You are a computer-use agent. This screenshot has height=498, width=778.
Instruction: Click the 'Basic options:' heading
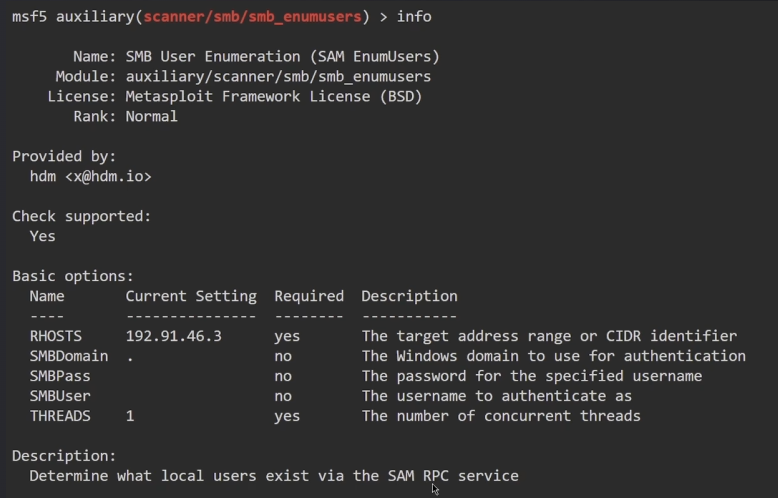click(73, 276)
